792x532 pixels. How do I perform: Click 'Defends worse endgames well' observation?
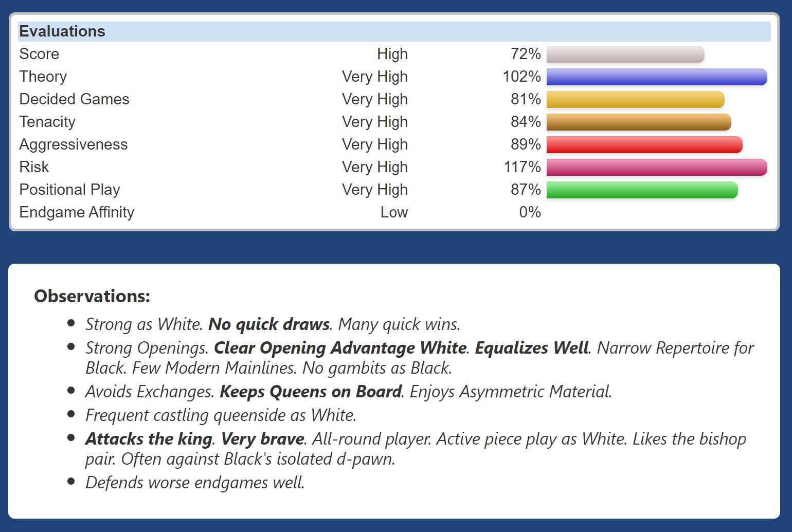(195, 483)
